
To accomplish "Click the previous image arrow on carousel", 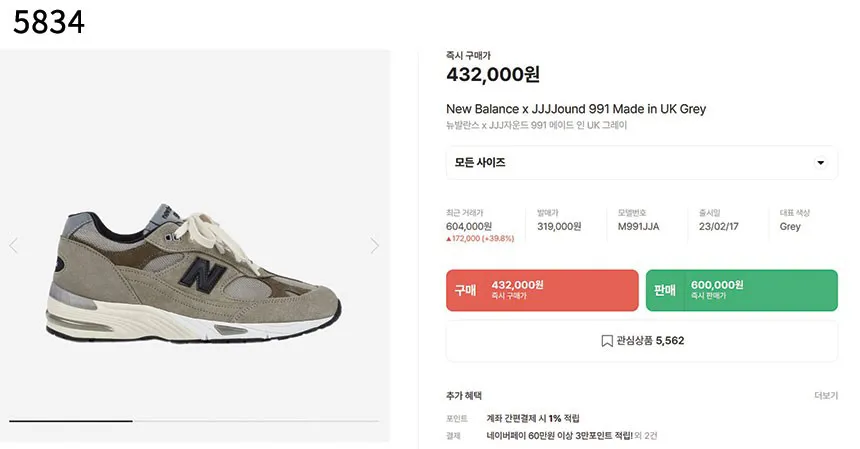I will 14,246.
